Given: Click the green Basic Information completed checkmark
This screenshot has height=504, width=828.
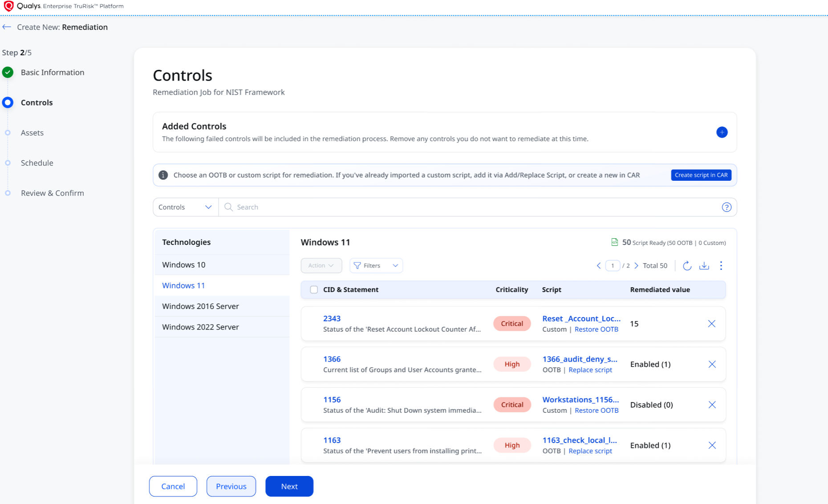Looking at the screenshot, I should (x=8, y=72).
